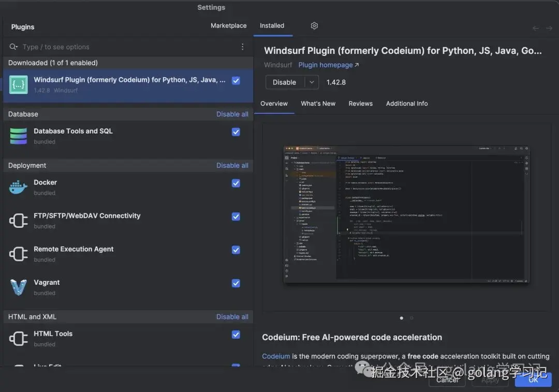Click the search magnifier icon
559x392 pixels.
click(x=13, y=47)
